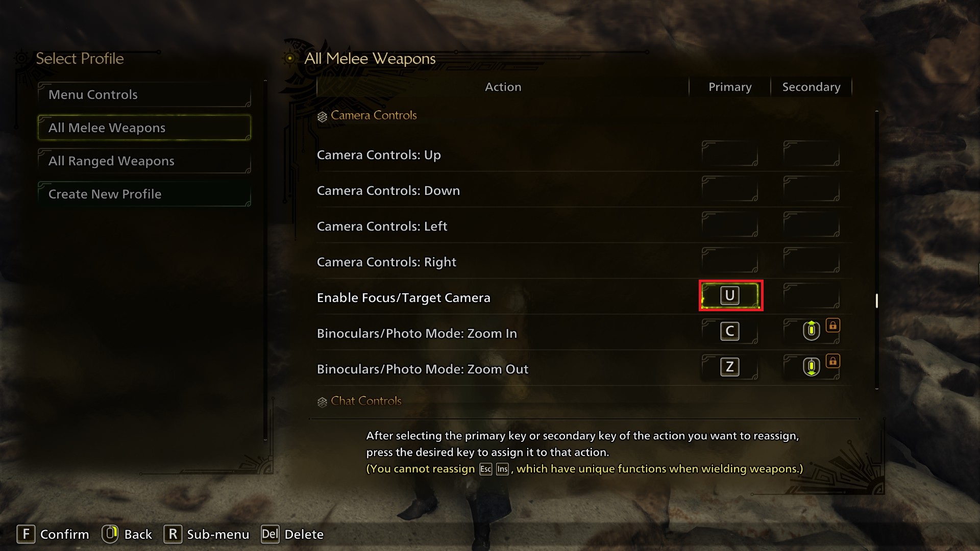The height and width of the screenshot is (551, 980).
Task: Select empty secondary slot for Enable Focus/Target Camera
Action: tap(812, 296)
